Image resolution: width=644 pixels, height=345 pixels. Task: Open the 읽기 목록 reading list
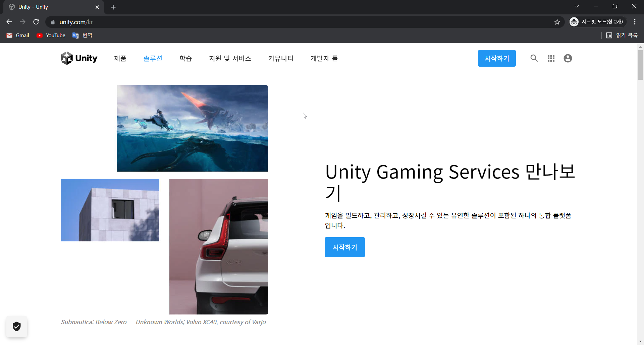click(x=622, y=35)
